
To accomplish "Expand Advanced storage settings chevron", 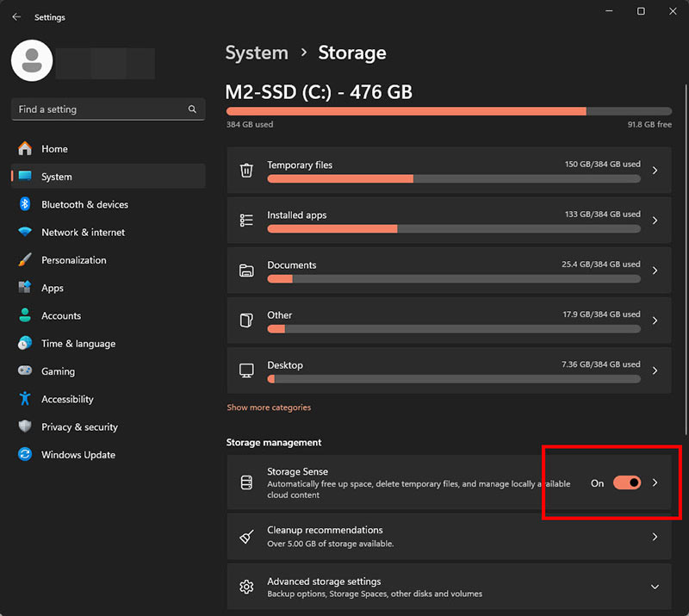I will 655,587.
